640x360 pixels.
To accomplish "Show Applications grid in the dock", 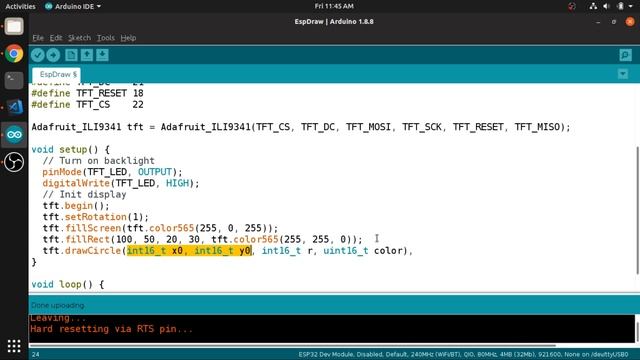I will [x=14, y=346].
